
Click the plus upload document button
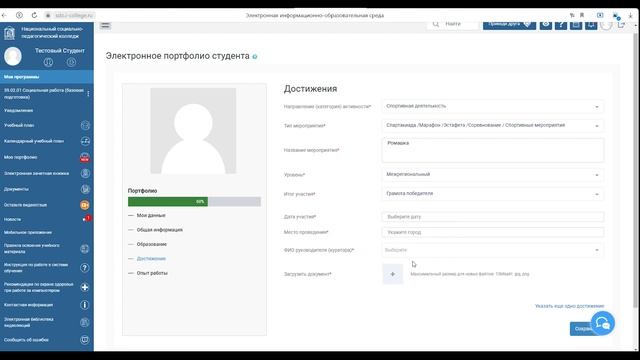click(393, 274)
